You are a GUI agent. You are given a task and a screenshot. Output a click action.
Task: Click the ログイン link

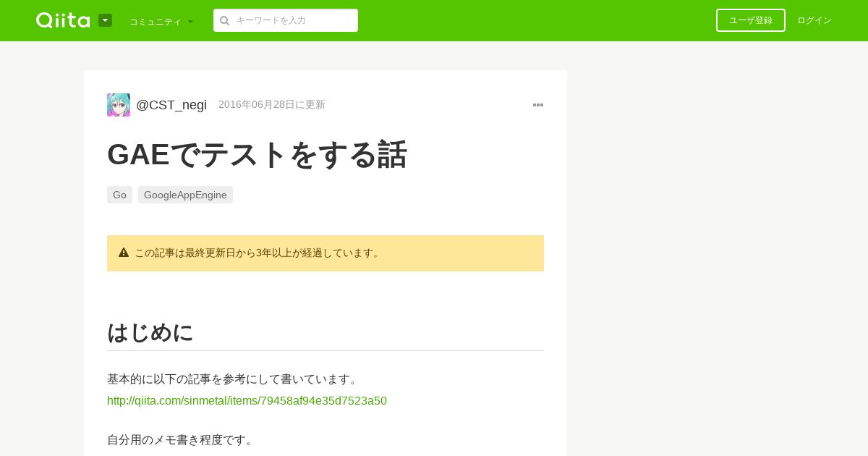(814, 20)
